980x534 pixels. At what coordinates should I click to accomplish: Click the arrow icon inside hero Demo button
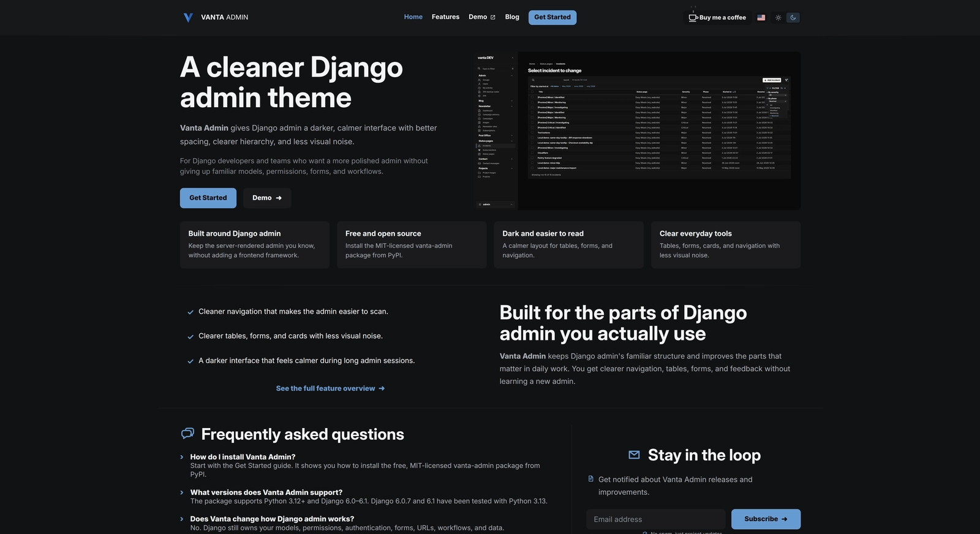coord(279,198)
